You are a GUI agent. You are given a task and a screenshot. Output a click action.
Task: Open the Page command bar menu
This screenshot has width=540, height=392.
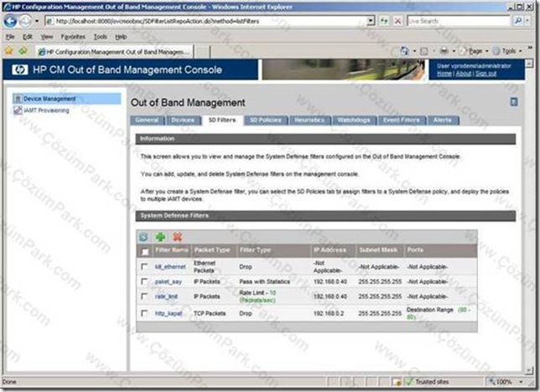474,51
